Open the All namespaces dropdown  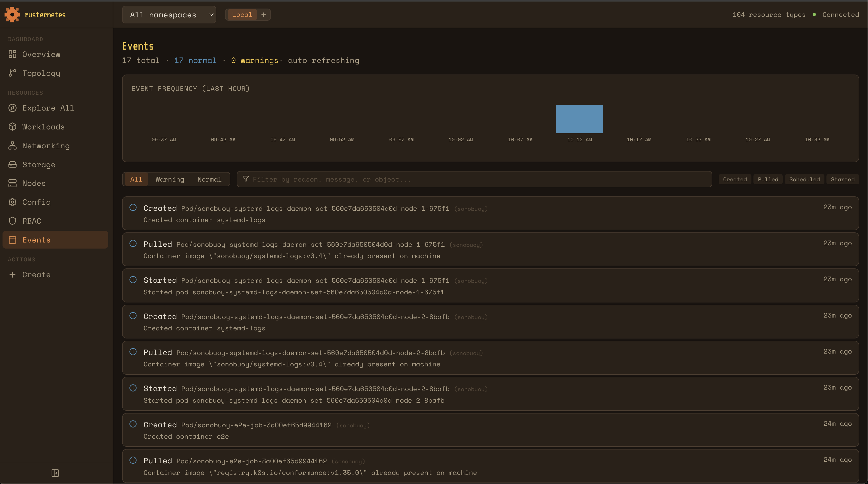point(169,15)
